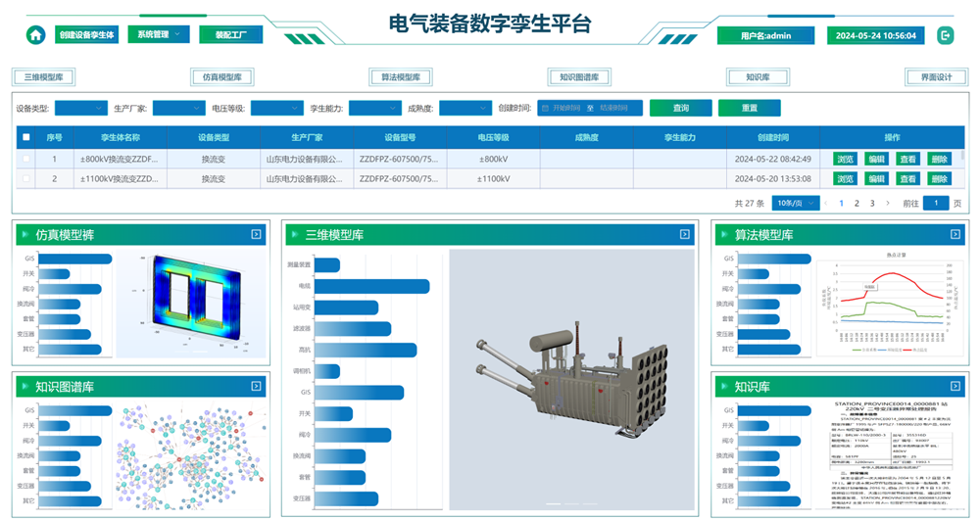Check the box for row 1
The width and height of the screenshot is (980, 520).
click(x=26, y=159)
